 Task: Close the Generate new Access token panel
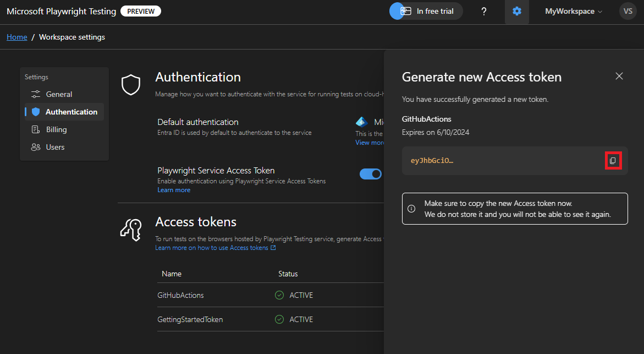coord(619,77)
